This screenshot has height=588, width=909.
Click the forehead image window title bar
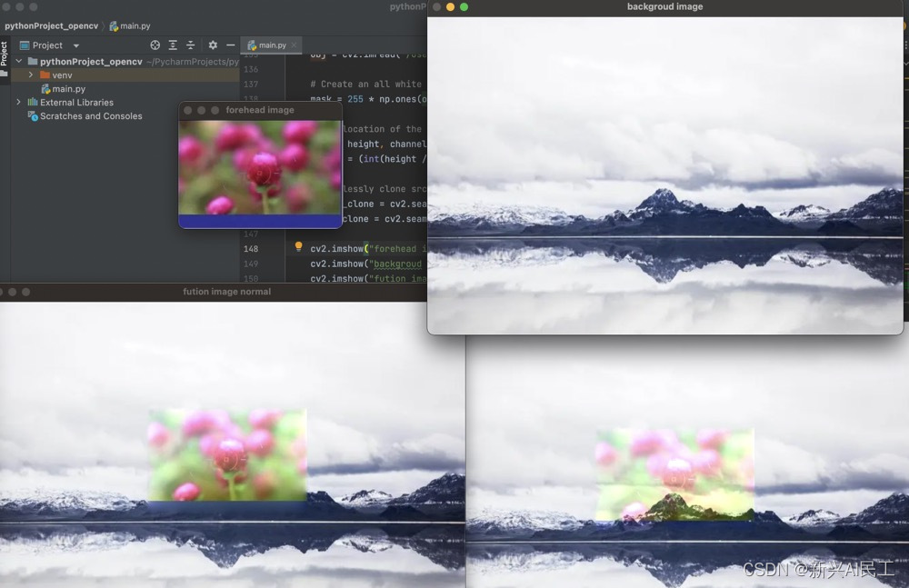[x=260, y=110]
